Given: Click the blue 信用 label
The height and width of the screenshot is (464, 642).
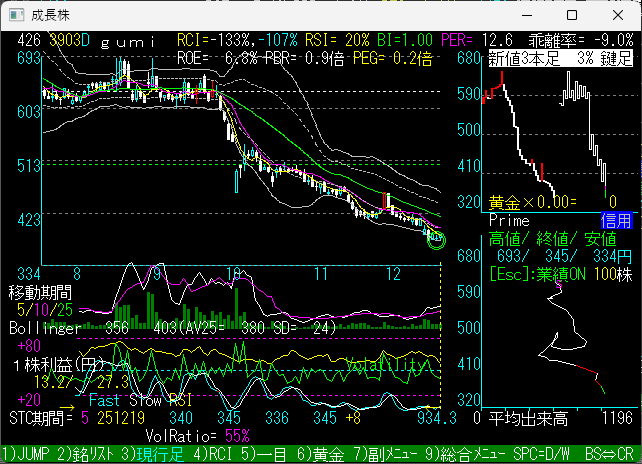Looking at the screenshot, I should click(x=615, y=221).
